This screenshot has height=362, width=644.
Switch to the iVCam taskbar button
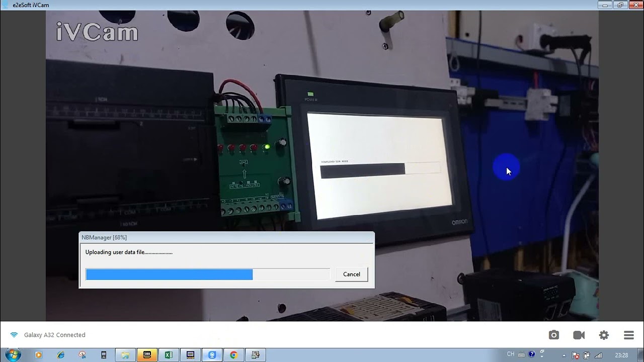click(x=212, y=355)
